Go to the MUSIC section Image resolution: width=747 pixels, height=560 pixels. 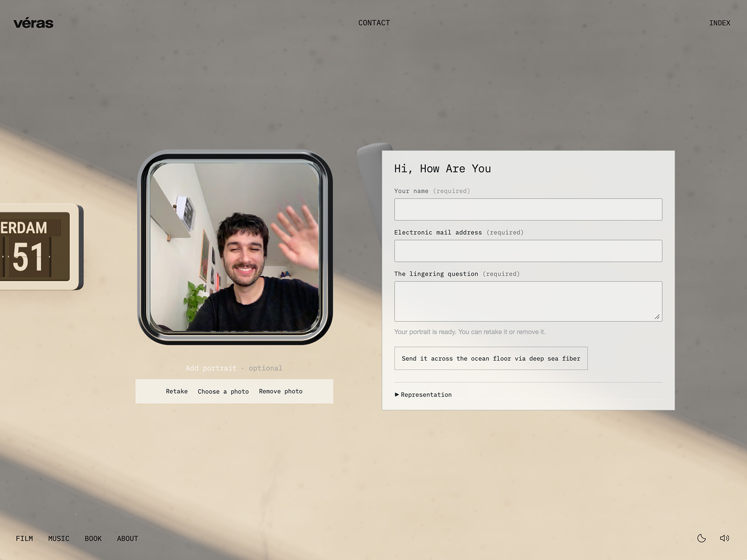pyautogui.click(x=58, y=539)
